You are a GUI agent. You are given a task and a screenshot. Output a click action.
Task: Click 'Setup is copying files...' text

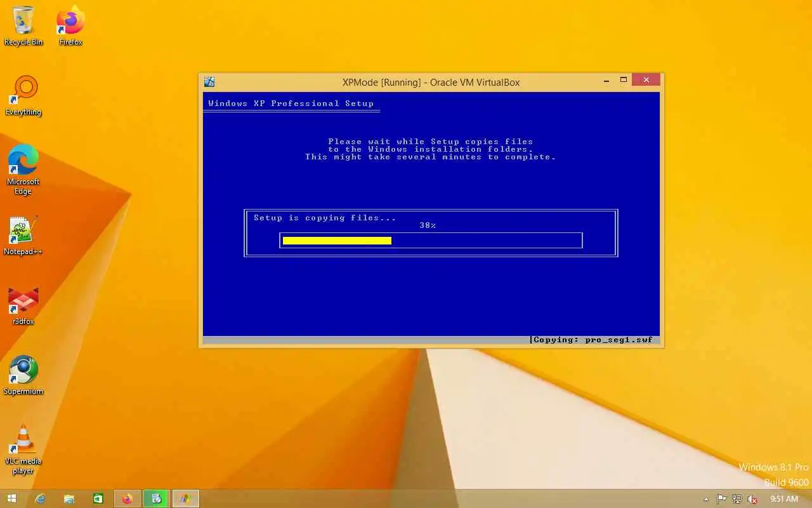325,218
